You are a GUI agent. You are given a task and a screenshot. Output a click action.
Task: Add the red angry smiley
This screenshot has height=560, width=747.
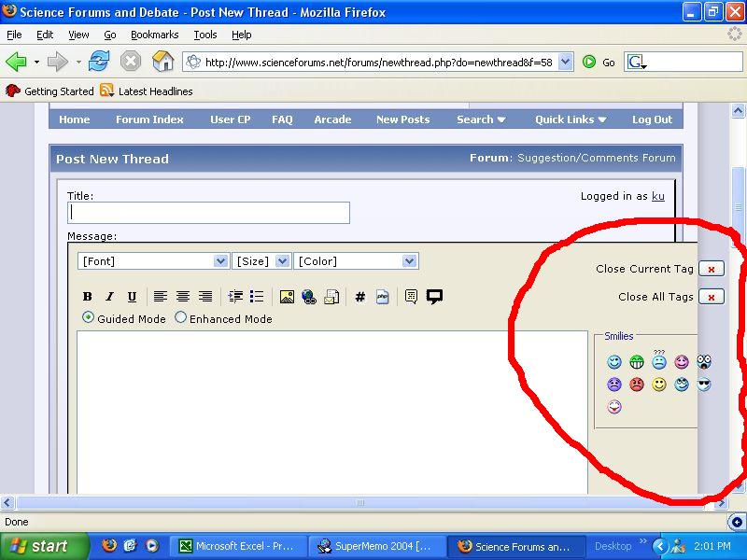pos(637,385)
